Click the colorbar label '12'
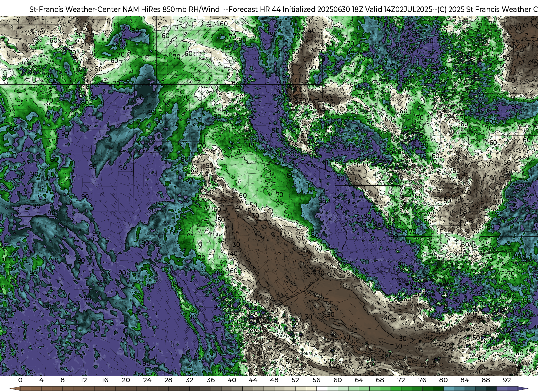This screenshot has width=538, height=392. click(x=84, y=380)
